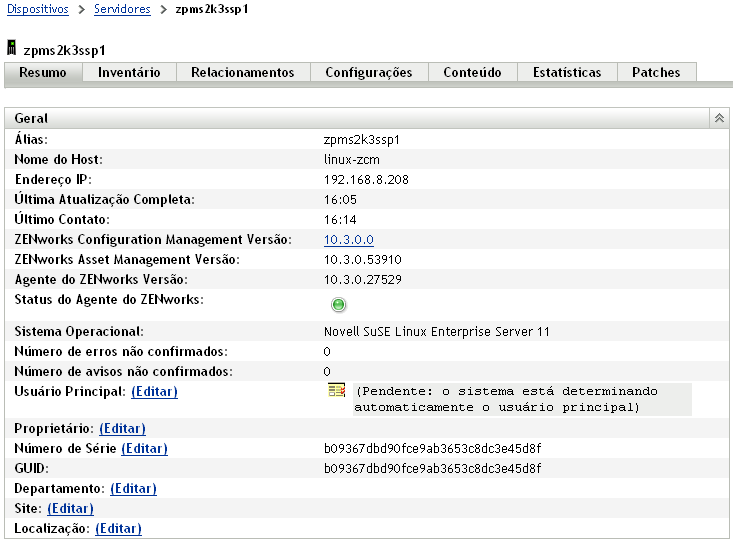Click the Número de Série row's hash value
733x543 pixels.
pos(432,449)
